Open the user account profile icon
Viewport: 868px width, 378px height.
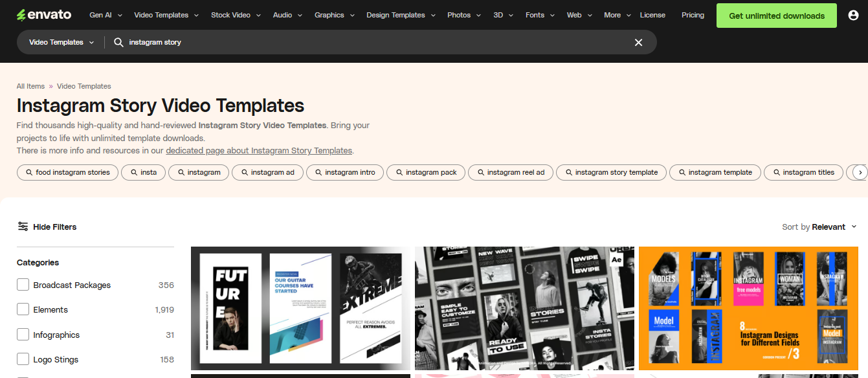pyautogui.click(x=853, y=15)
